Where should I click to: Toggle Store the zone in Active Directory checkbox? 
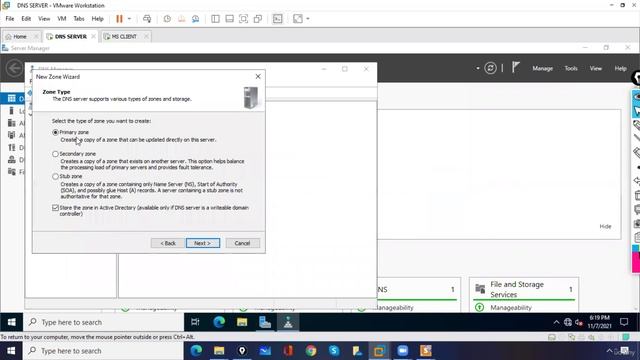tap(56, 208)
